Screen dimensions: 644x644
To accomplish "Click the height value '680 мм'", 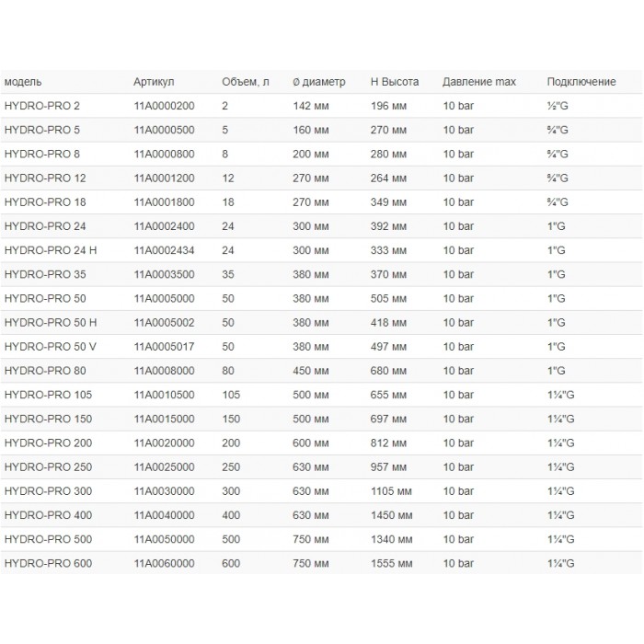I will click(388, 371).
